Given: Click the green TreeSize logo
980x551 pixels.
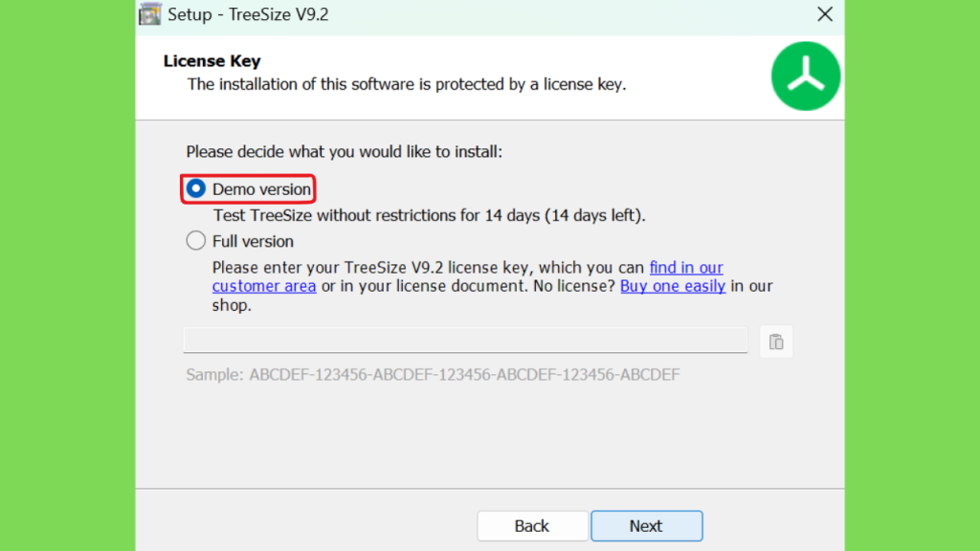Looking at the screenshot, I should point(806,77).
